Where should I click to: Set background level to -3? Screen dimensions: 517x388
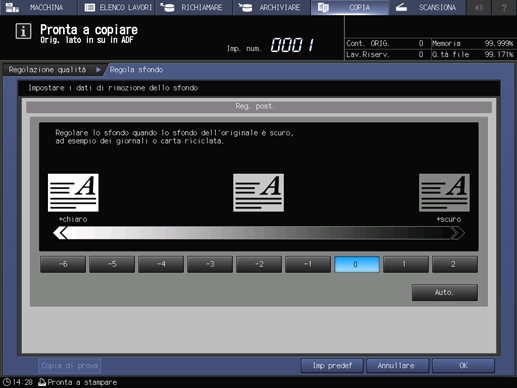coord(210,264)
